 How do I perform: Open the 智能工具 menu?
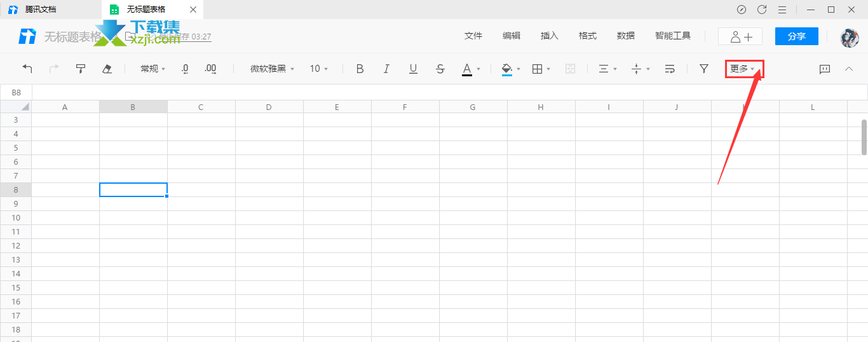[673, 36]
